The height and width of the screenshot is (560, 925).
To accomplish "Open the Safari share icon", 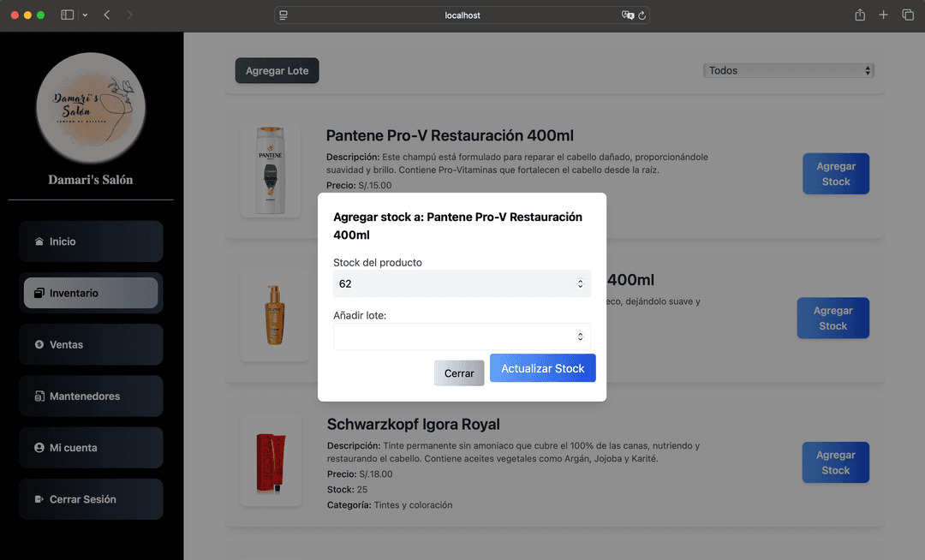I will pos(860,15).
